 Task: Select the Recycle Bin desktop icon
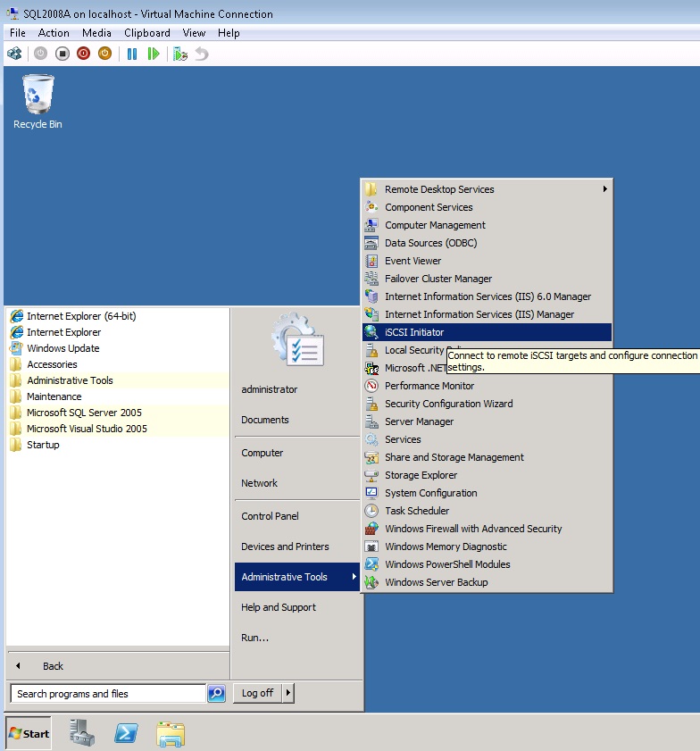point(37,102)
